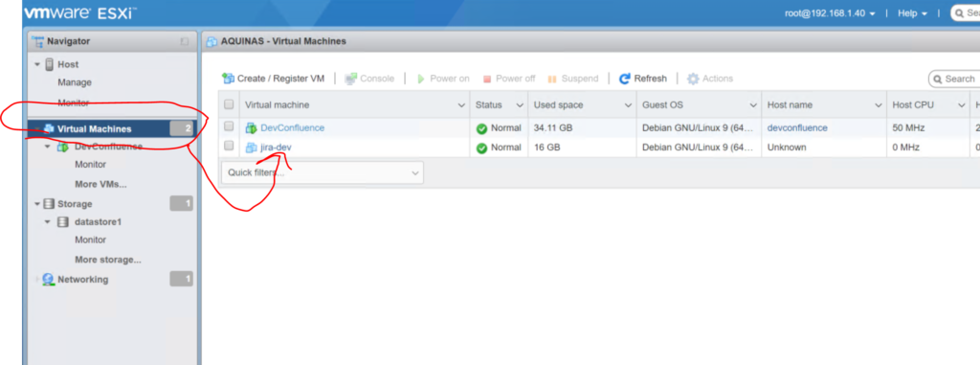Image resolution: width=980 pixels, height=365 pixels.
Task: Click the Power on toolbar button
Action: [x=443, y=79]
